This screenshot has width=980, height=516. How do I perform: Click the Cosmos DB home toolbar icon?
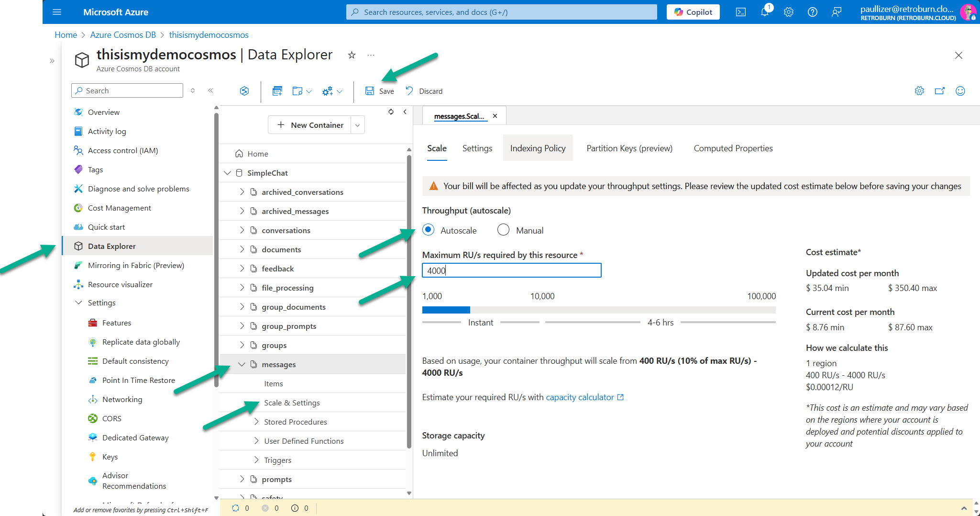(244, 91)
